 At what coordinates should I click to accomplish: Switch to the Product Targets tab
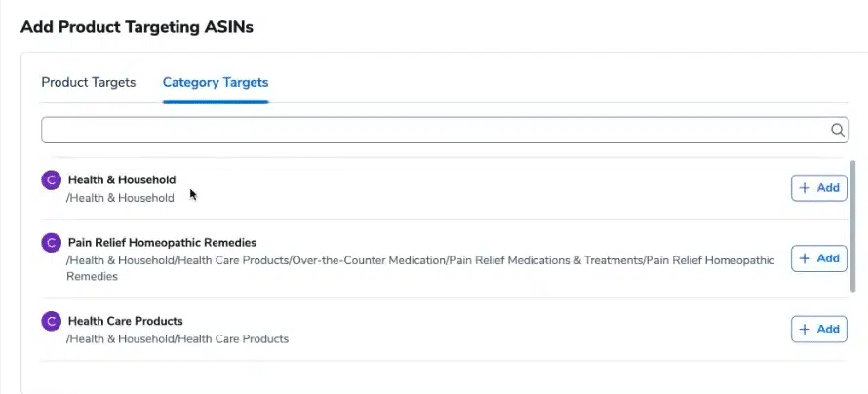(x=88, y=83)
